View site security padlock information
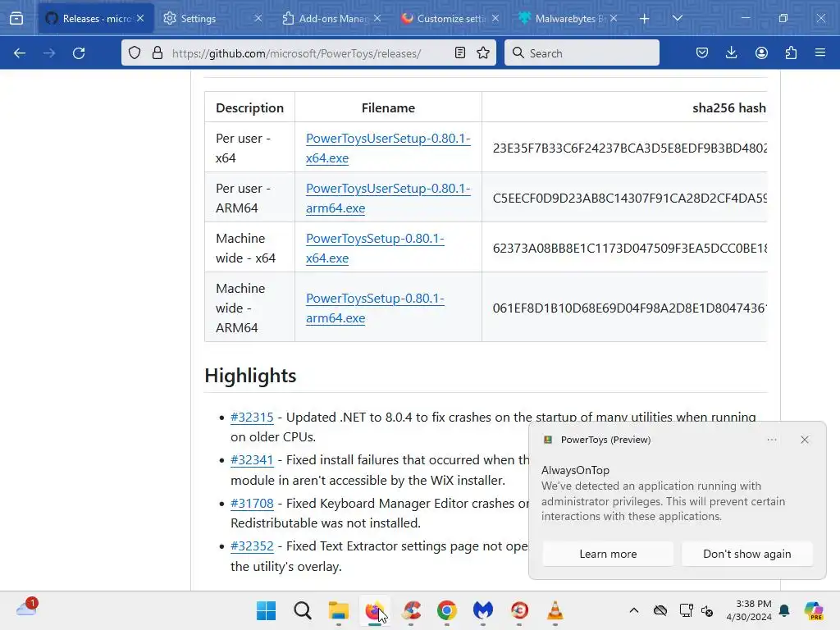The height and width of the screenshot is (630, 840). point(157,52)
